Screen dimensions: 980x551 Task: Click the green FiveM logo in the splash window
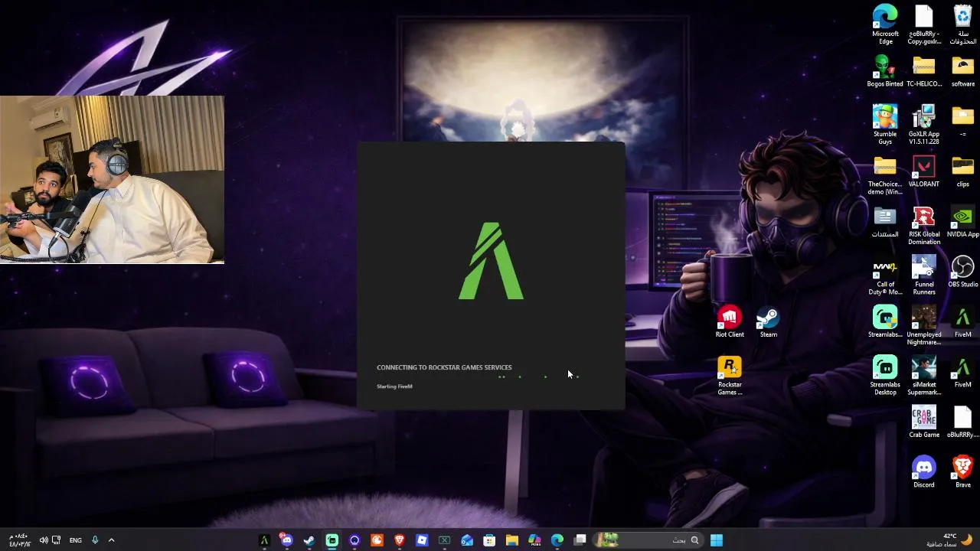(491, 261)
